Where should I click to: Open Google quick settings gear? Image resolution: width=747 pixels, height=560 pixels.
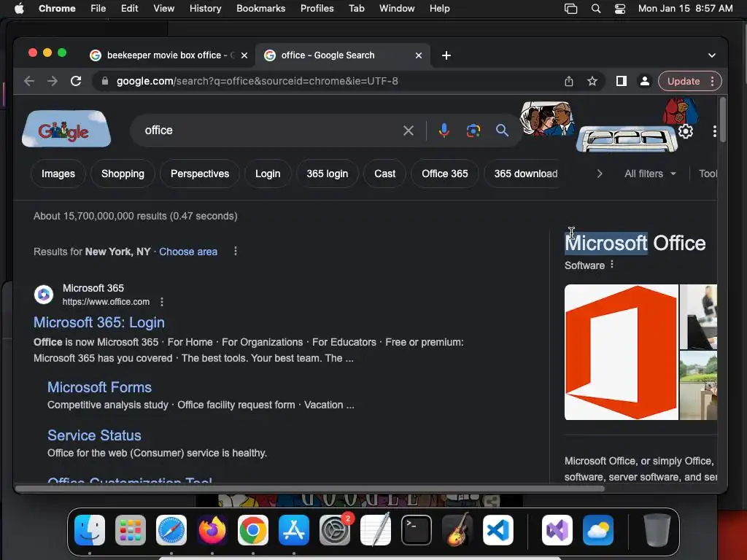tap(686, 131)
